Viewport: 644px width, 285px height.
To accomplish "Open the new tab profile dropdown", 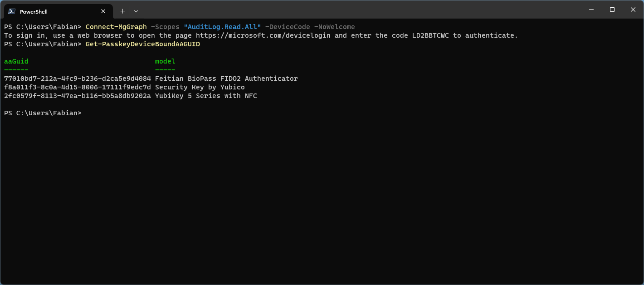I will point(136,11).
